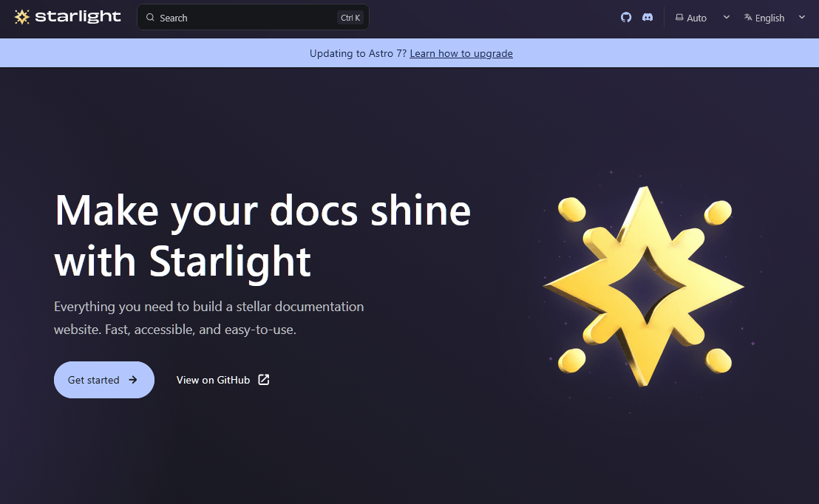Expand theme select using its chevron

(726, 17)
